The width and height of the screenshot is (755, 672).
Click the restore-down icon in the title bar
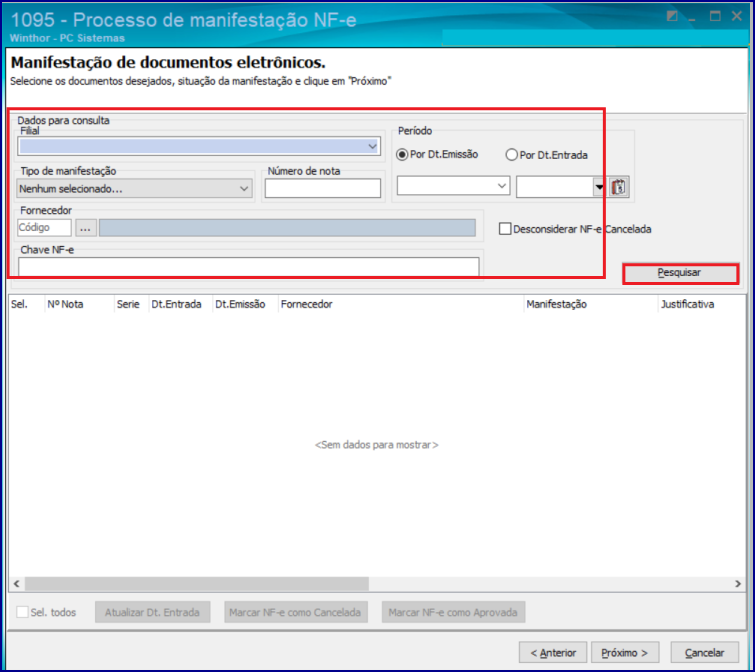click(x=672, y=16)
